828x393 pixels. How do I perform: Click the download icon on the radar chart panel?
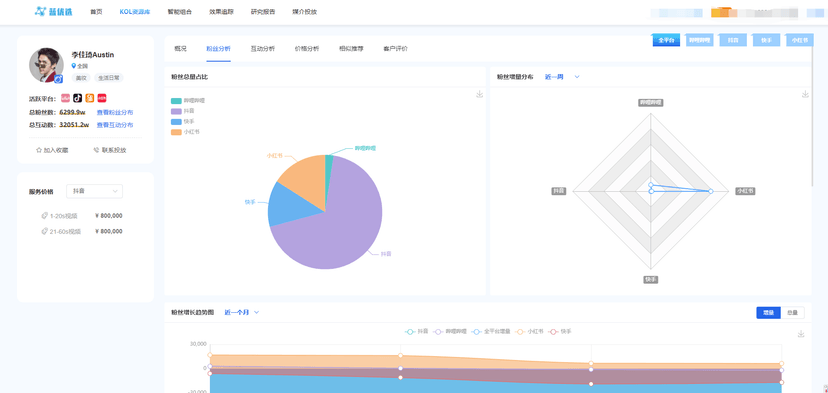coord(805,94)
